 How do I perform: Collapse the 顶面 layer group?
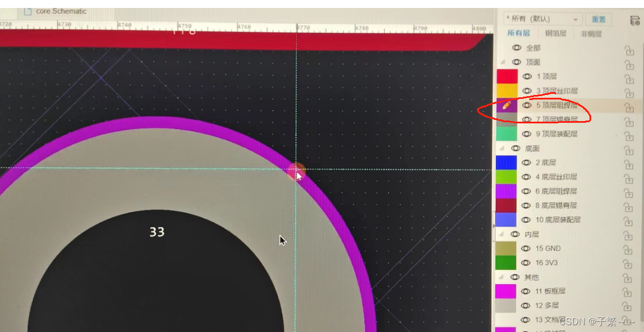[x=503, y=63]
